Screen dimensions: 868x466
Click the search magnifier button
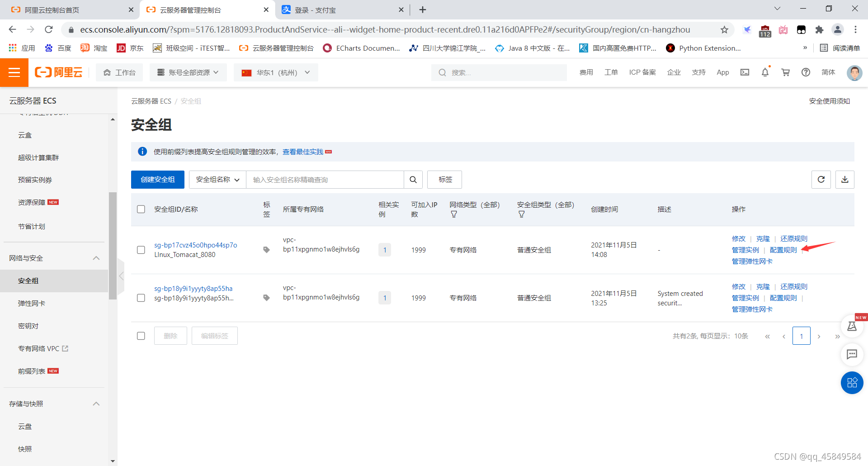(x=413, y=180)
